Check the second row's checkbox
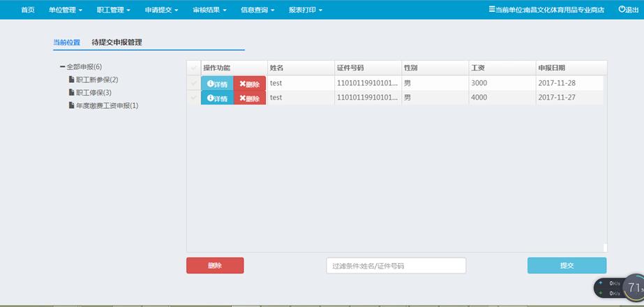The image size is (644, 307). point(193,98)
